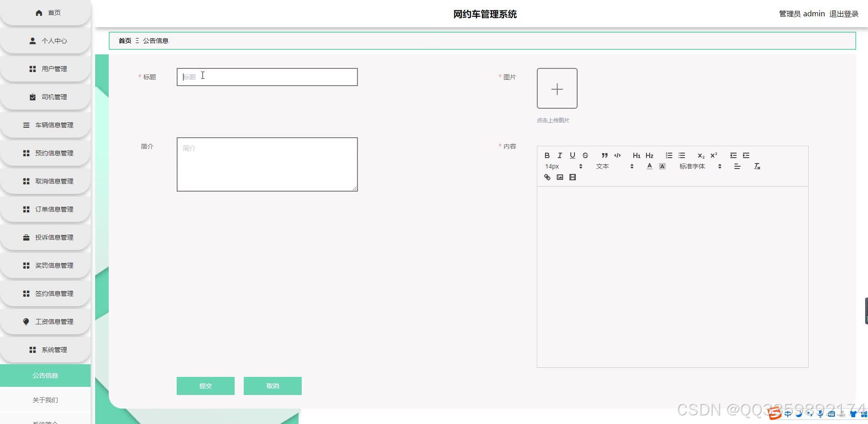Toggle bold formatting in the content editor
The width and height of the screenshot is (868, 424).
coord(547,155)
